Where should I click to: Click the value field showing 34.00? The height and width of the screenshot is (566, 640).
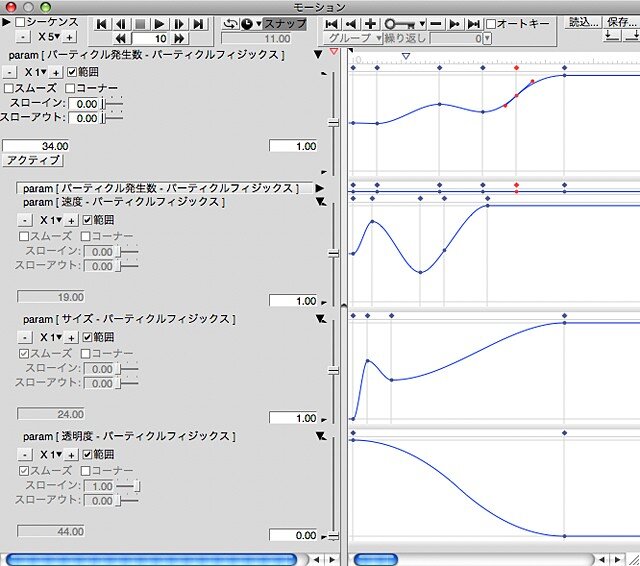point(36,146)
